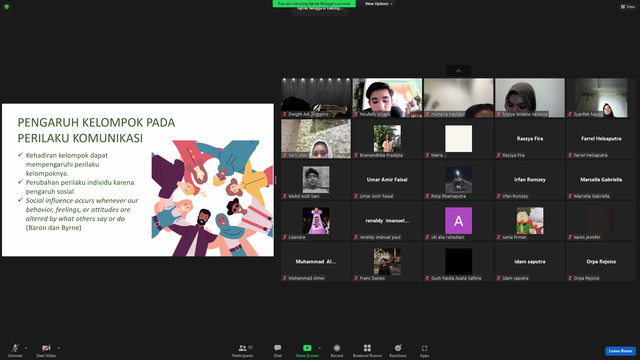This screenshot has width=640, height=360.
Task: Open the View Options dropdown
Action: click(x=378, y=4)
